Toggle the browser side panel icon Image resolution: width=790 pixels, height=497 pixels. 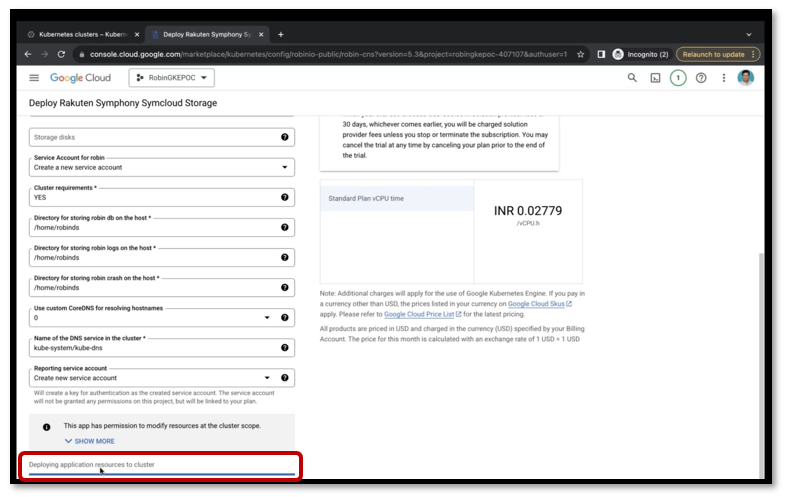[x=601, y=54]
